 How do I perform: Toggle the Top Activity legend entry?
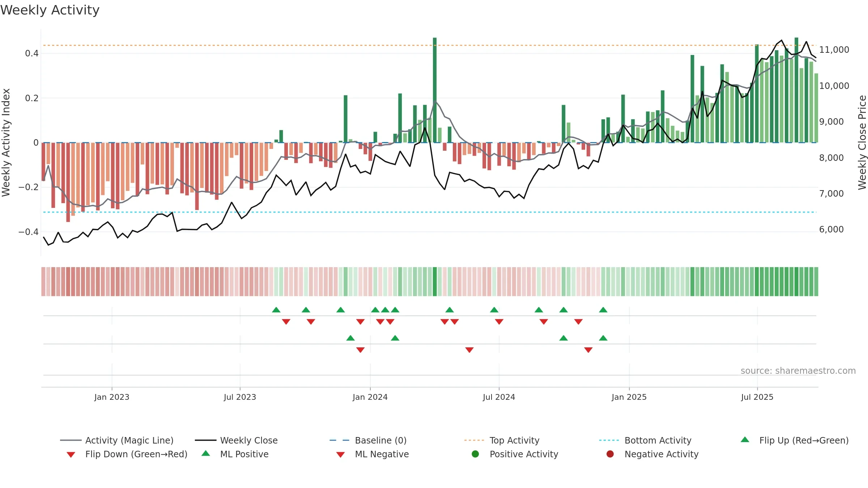502,440
